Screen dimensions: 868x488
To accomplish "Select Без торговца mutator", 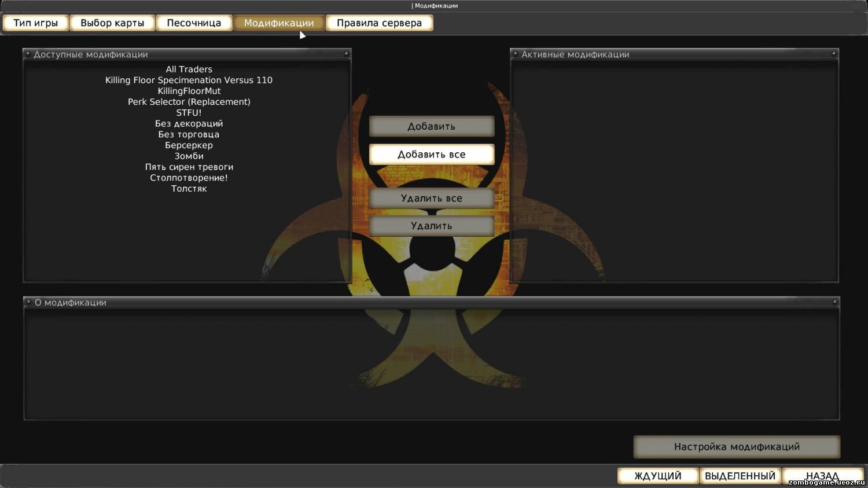I will pyautogui.click(x=189, y=134).
